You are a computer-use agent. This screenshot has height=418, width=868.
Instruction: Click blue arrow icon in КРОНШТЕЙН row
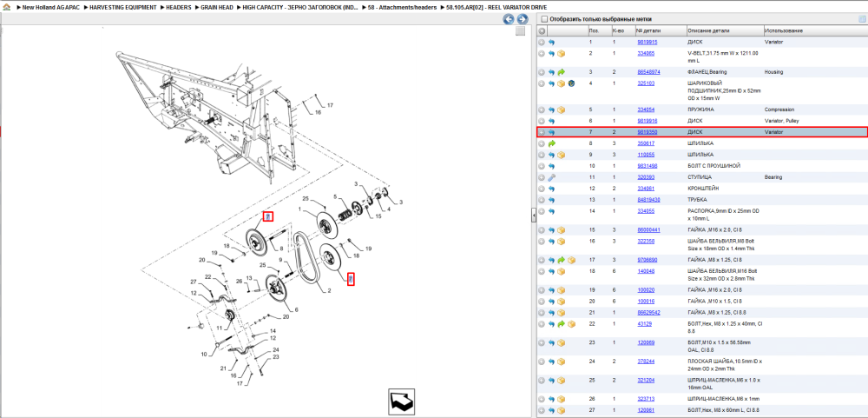point(551,189)
